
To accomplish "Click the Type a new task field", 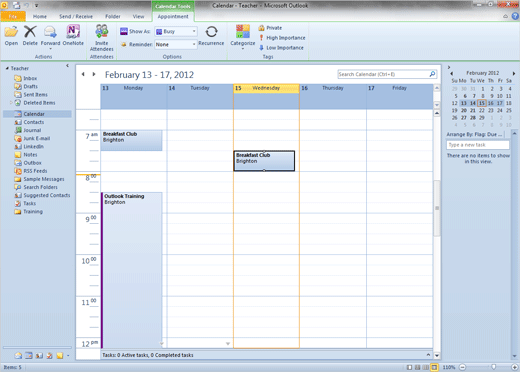I will tap(478, 145).
